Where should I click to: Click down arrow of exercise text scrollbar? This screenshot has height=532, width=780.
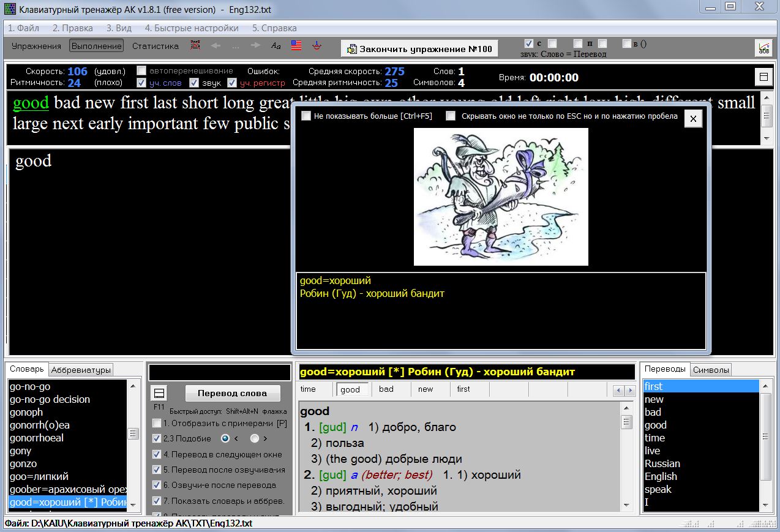(767, 139)
